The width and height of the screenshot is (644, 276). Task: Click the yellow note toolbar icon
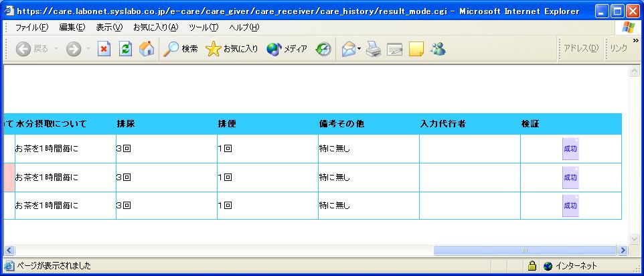coord(416,49)
